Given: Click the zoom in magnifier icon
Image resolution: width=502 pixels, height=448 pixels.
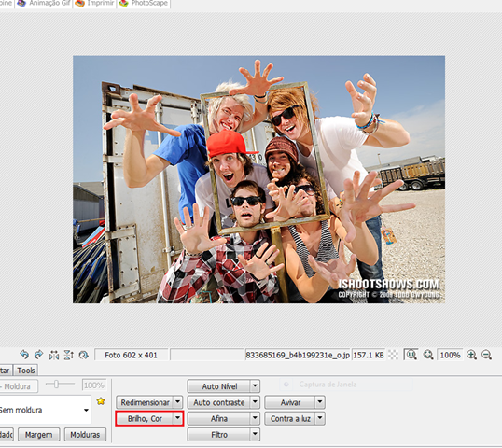Looking at the screenshot, I should click(x=471, y=355).
